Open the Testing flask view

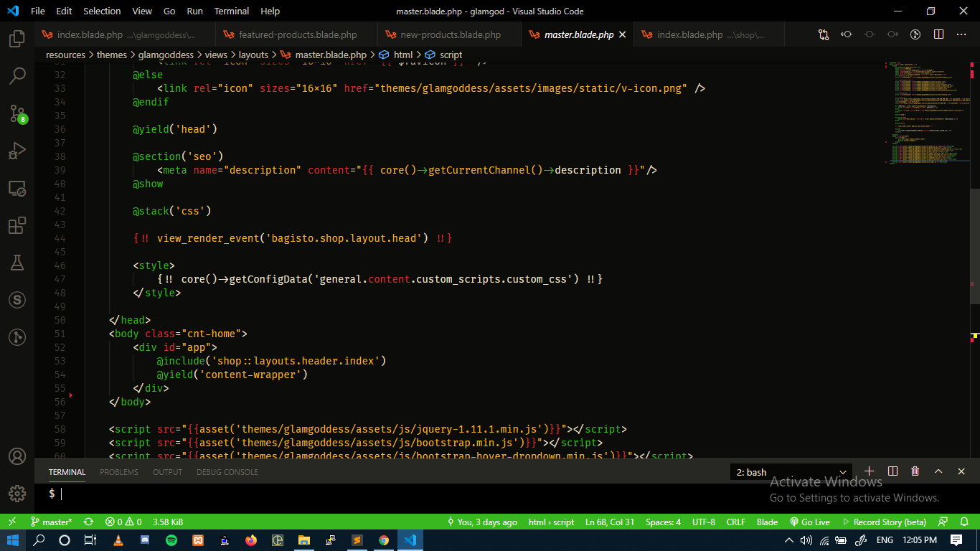click(17, 263)
